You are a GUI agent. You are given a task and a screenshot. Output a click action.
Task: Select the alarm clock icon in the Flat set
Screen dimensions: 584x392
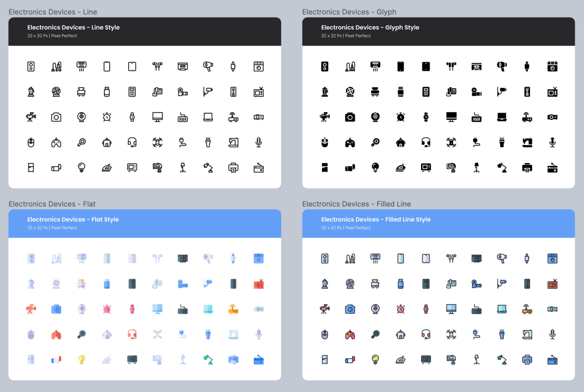(107, 309)
